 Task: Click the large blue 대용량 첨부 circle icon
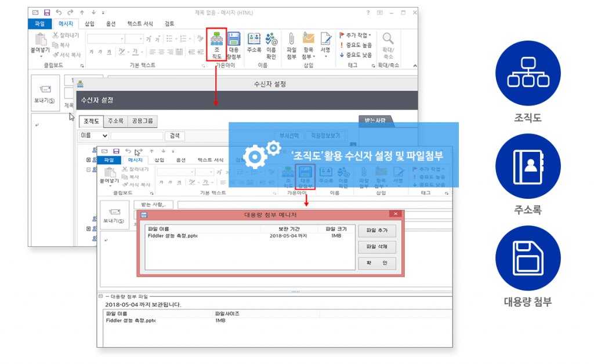tap(528, 258)
